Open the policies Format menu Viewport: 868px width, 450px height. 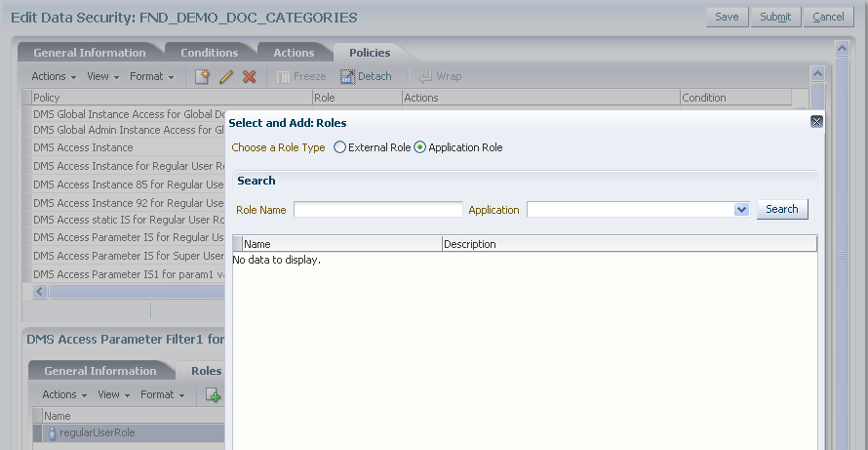[152, 76]
